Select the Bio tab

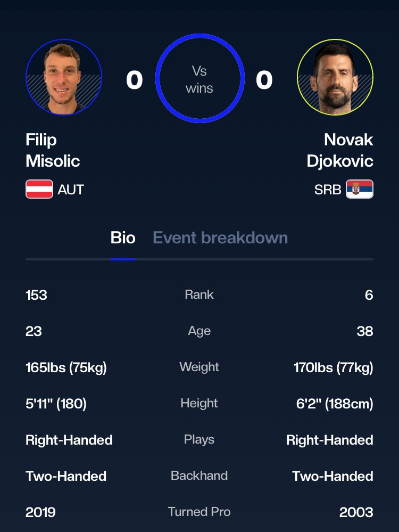[123, 238]
